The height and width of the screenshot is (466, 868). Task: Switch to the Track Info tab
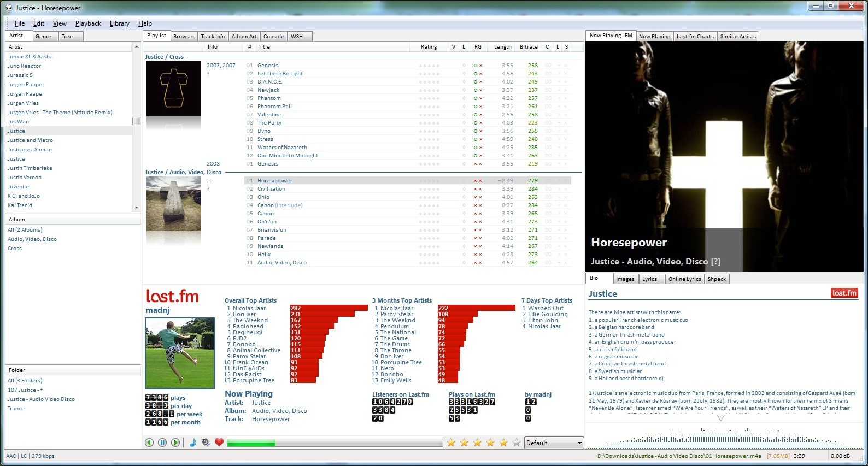tap(213, 37)
